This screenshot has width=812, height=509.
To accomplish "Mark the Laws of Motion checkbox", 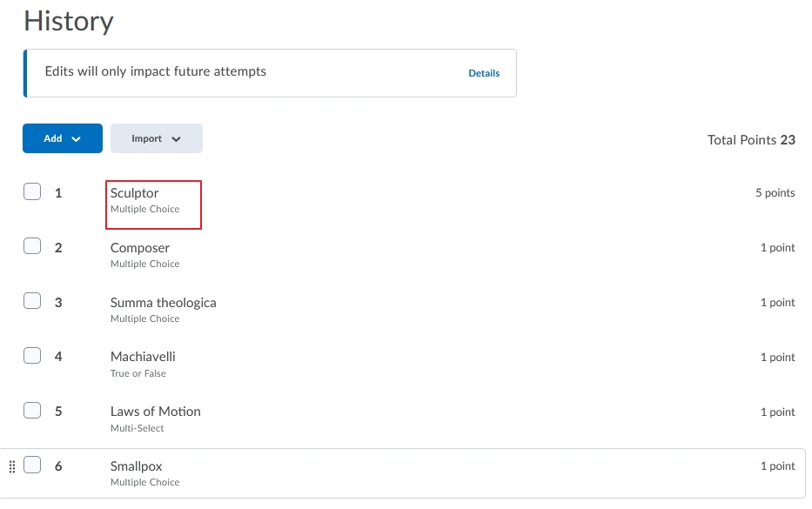I will [32, 411].
